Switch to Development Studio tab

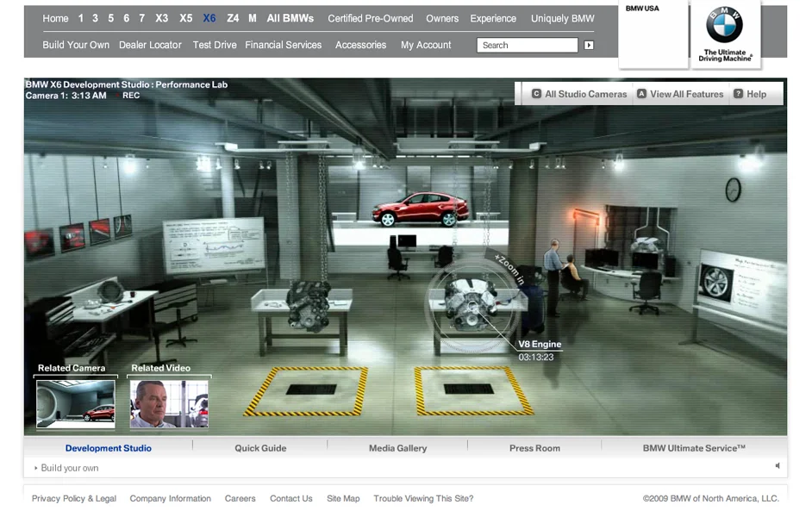[x=109, y=448]
